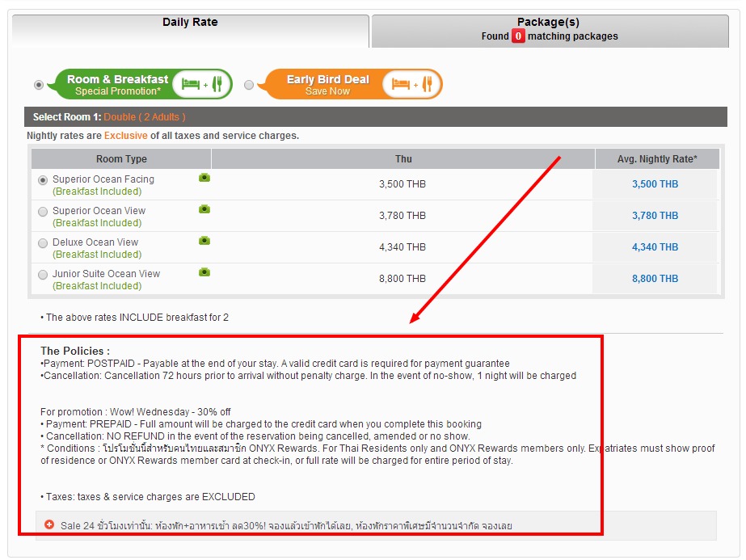Click the bed and cutlery icon on green banner

(202, 84)
